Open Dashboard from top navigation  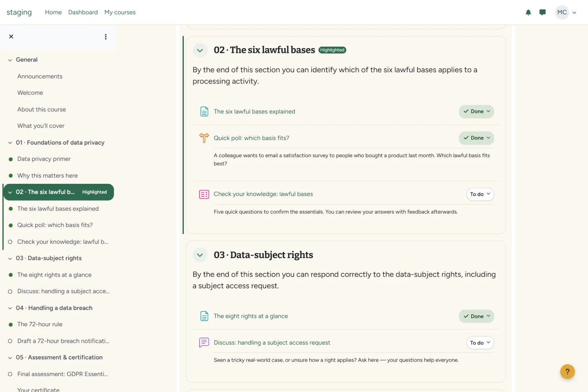tap(83, 12)
